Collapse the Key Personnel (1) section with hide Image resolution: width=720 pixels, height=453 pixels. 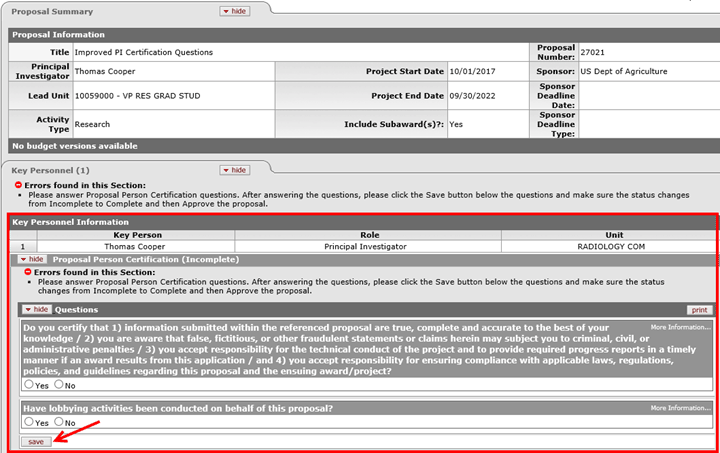235,170
